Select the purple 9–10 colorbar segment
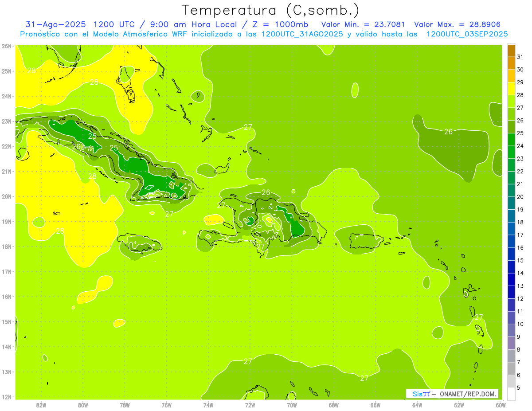Screen dimensions: 532x411 pos(511,330)
